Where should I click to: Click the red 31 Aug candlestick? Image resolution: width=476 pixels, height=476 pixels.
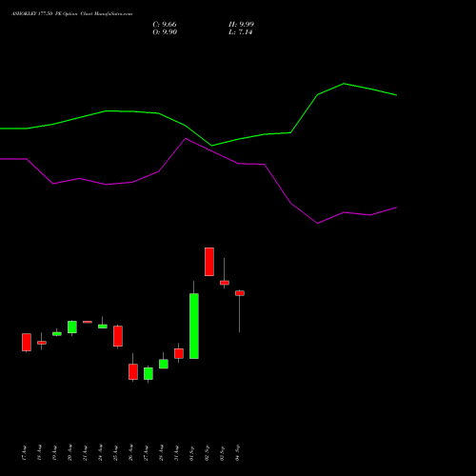point(179,353)
